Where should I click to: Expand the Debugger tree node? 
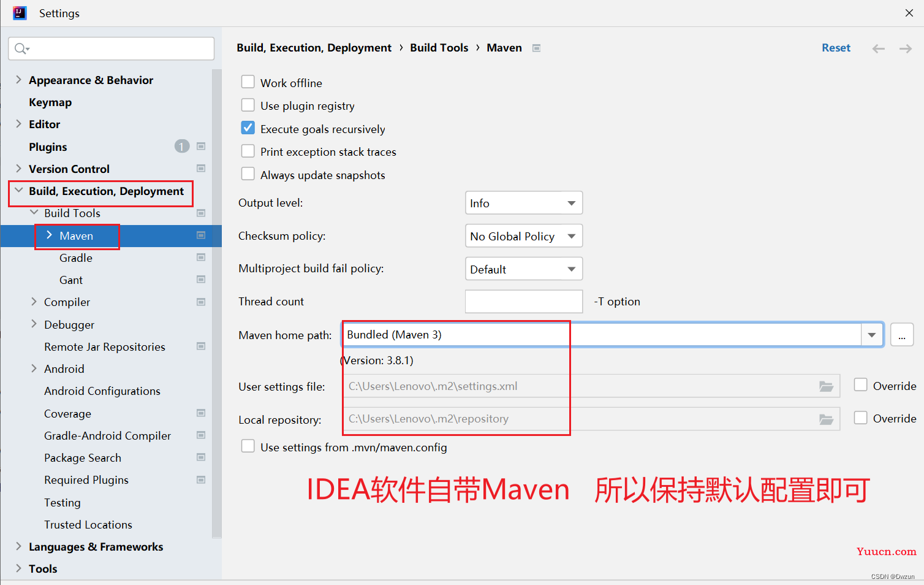[x=34, y=324]
